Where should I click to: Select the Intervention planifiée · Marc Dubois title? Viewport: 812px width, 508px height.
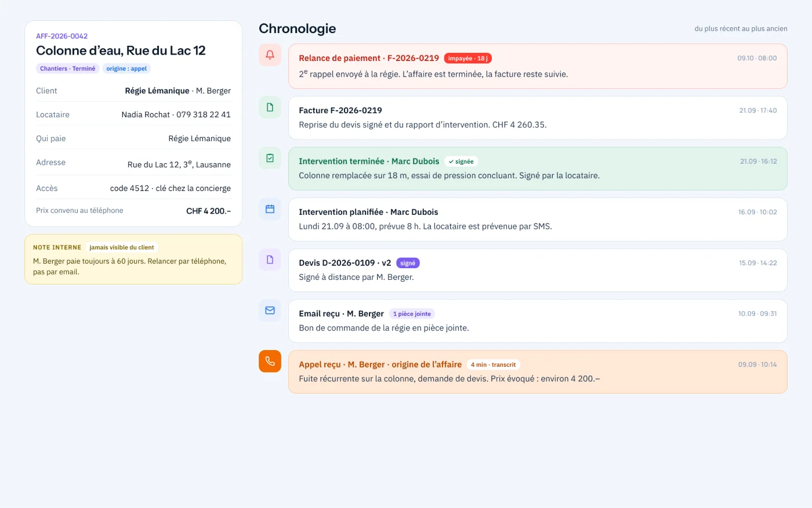pyautogui.click(x=368, y=212)
